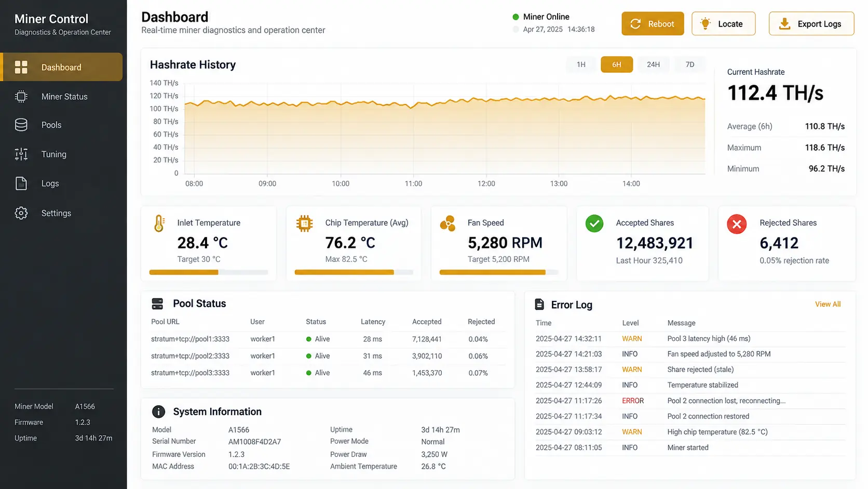Image resolution: width=868 pixels, height=489 pixels.
Task: Open the Settings gear icon
Action: [x=21, y=213]
